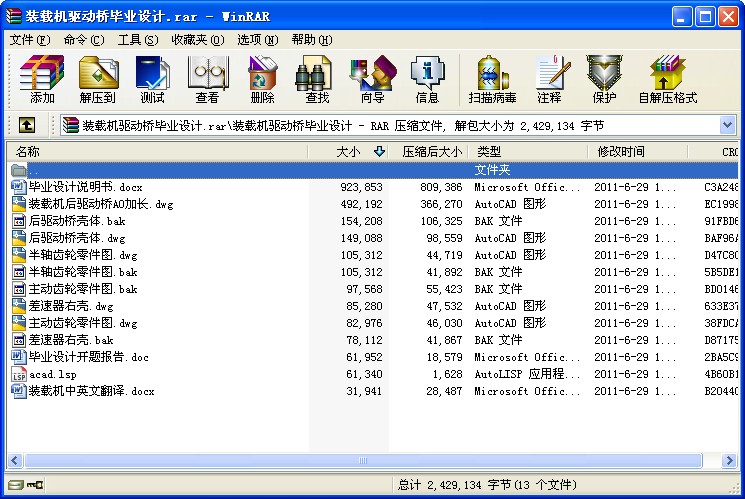Click the horizontal scrollbar right arrow

(x=729, y=460)
